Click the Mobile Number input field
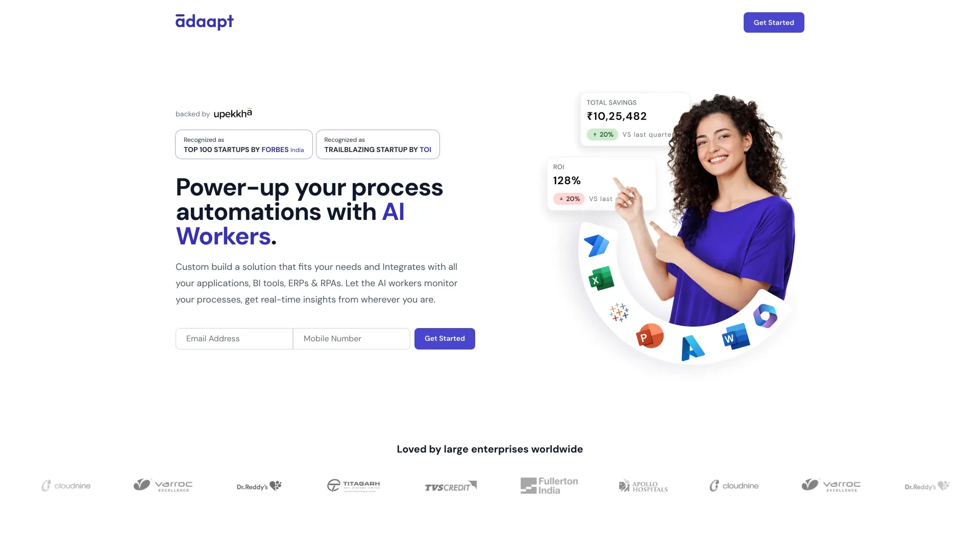980x551 pixels. (351, 338)
